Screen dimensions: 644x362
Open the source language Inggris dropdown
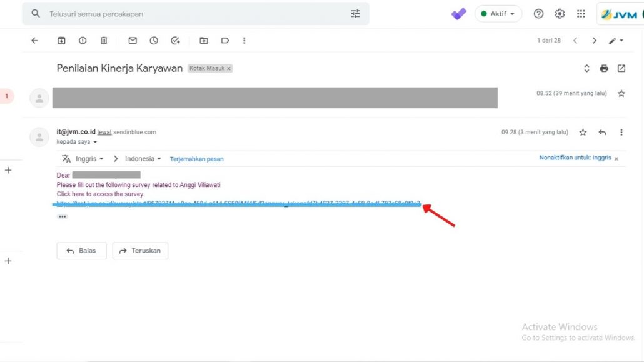[x=89, y=159]
